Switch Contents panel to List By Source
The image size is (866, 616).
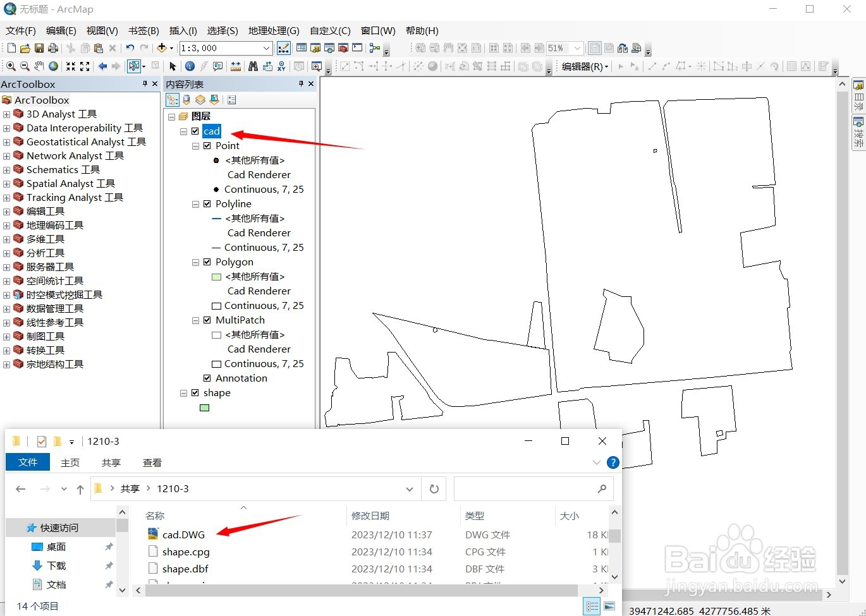(x=185, y=99)
